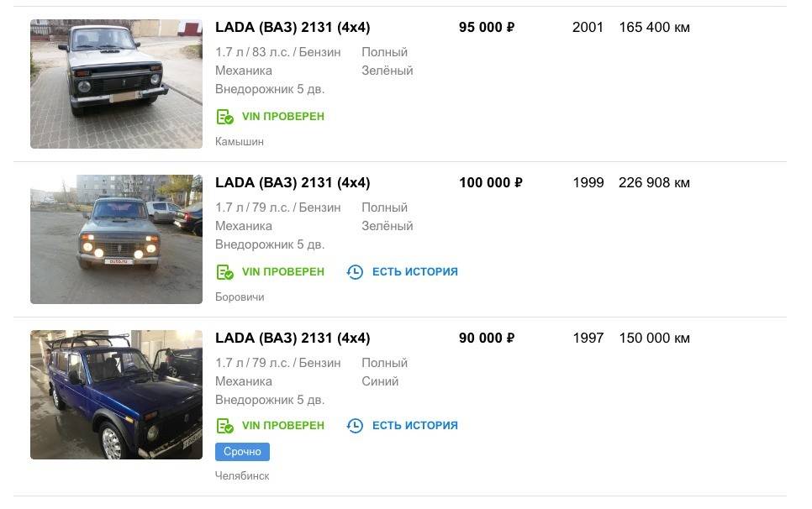Click the 226 908 км mileage value
Image resolution: width=812 pixels, height=509 pixels.
pyautogui.click(x=654, y=183)
